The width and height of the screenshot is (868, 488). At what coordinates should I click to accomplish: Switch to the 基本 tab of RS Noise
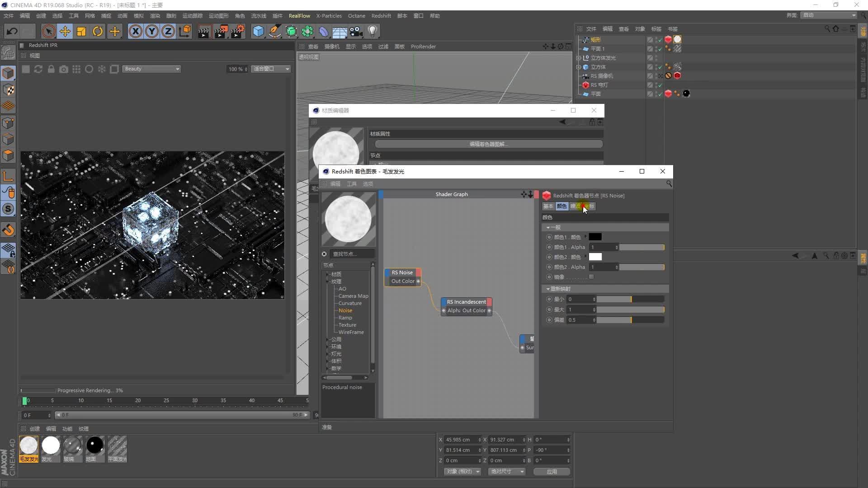pos(548,206)
